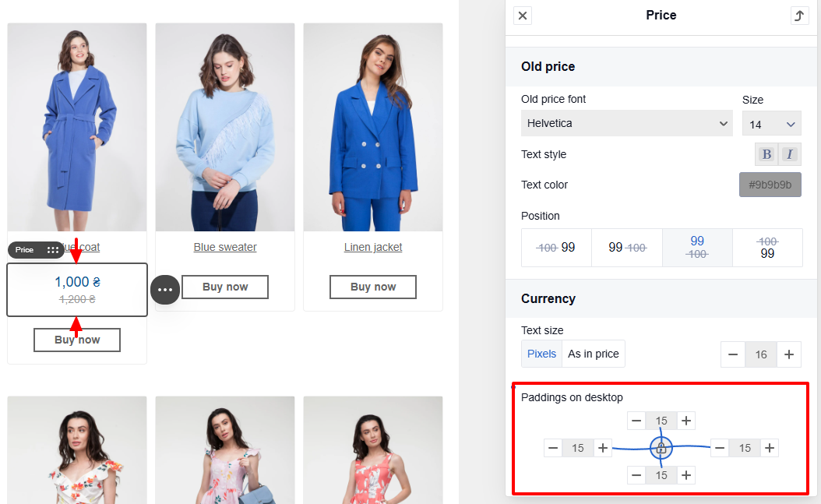821x504 pixels.
Task: Select position with old price above price
Action: pos(767,248)
